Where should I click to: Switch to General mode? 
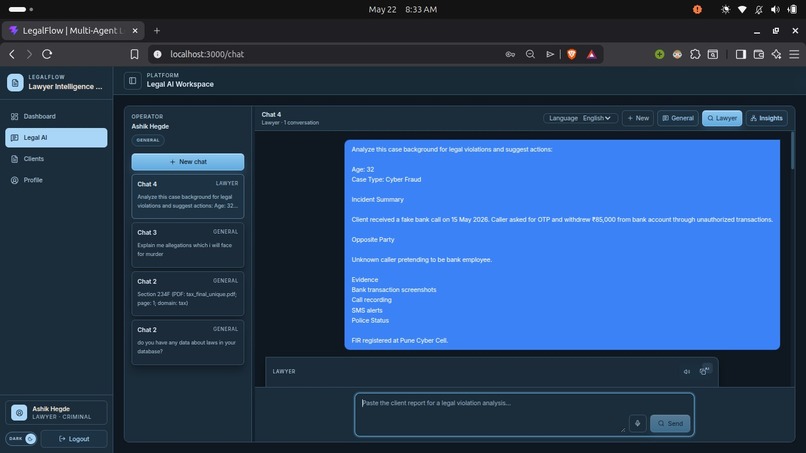pos(678,118)
